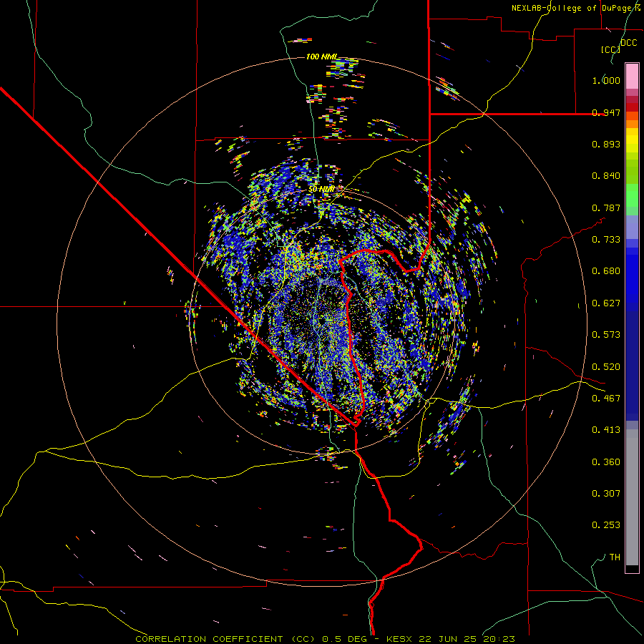This screenshot has width=644, height=644.
Task: Click the pink top segment of the color bar
Action: pyautogui.click(x=632, y=77)
